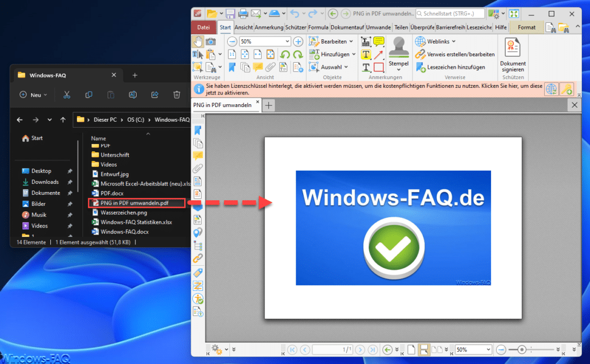Click the Share icon in Explorer toolbar
Image resolution: width=590 pixels, height=364 pixels.
pyautogui.click(x=155, y=95)
